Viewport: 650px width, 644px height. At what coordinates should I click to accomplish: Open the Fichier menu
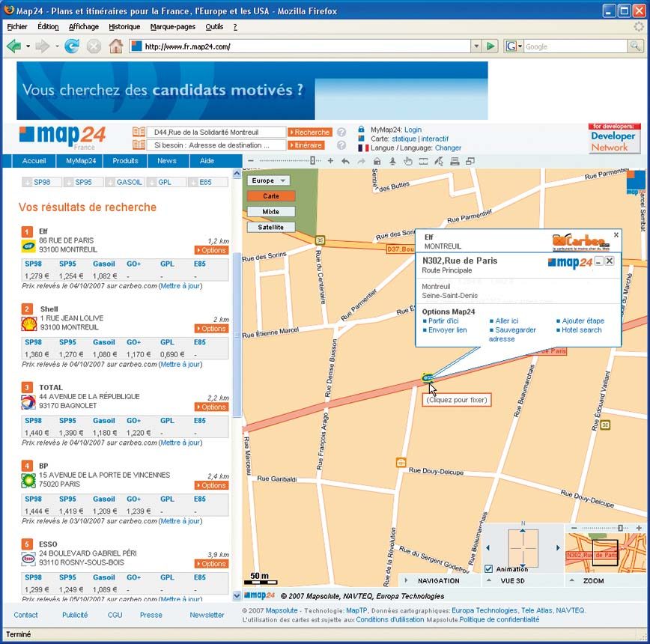coord(17,27)
